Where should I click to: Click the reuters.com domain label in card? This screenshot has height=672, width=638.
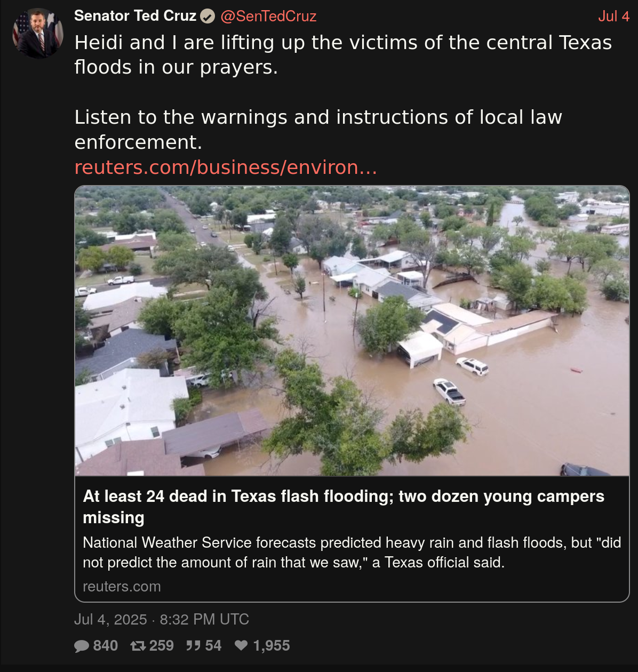tap(122, 586)
